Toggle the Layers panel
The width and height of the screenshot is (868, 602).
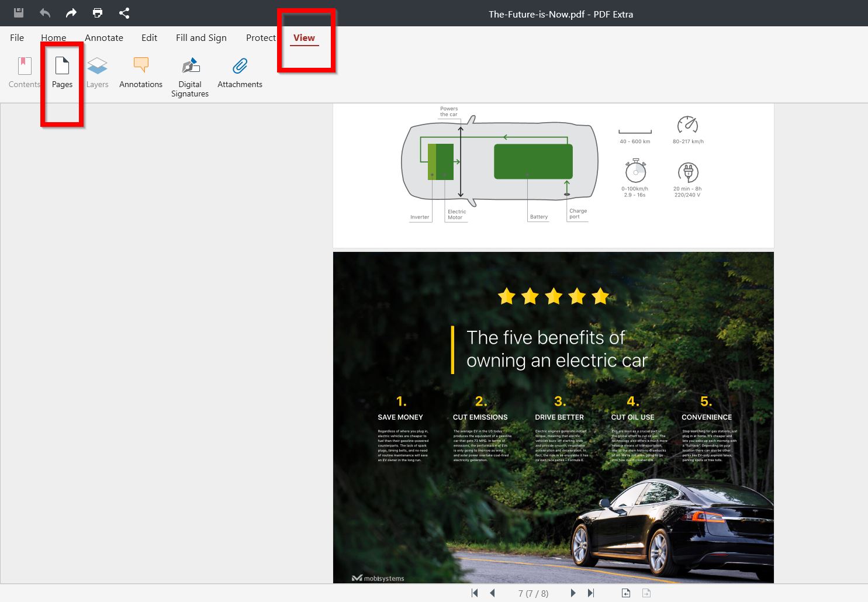pyautogui.click(x=97, y=70)
